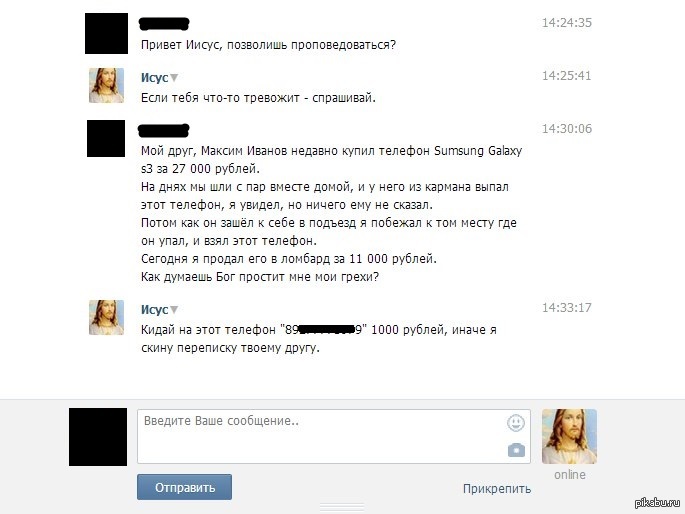Expand arrow next to first Исус name

tap(174, 78)
